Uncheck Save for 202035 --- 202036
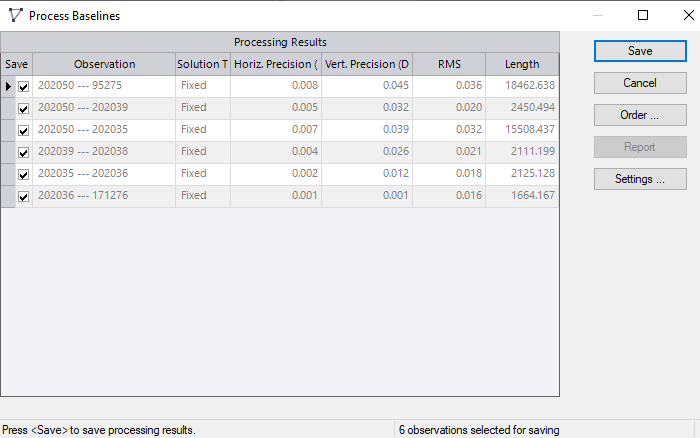This screenshot has width=700, height=438. click(24, 175)
